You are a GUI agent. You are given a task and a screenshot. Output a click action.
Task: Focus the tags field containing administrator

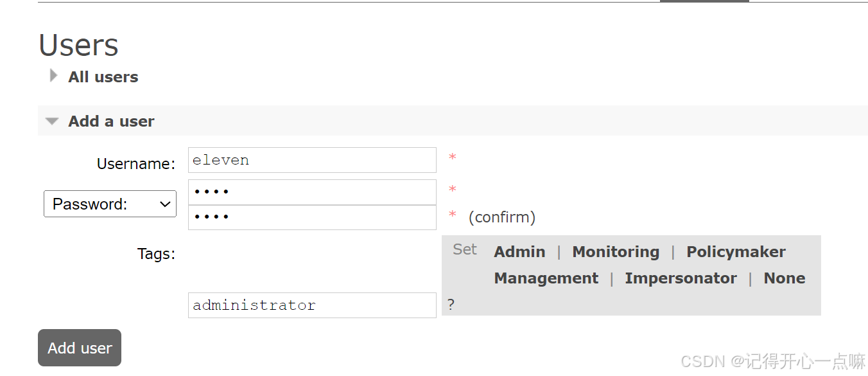(312, 305)
